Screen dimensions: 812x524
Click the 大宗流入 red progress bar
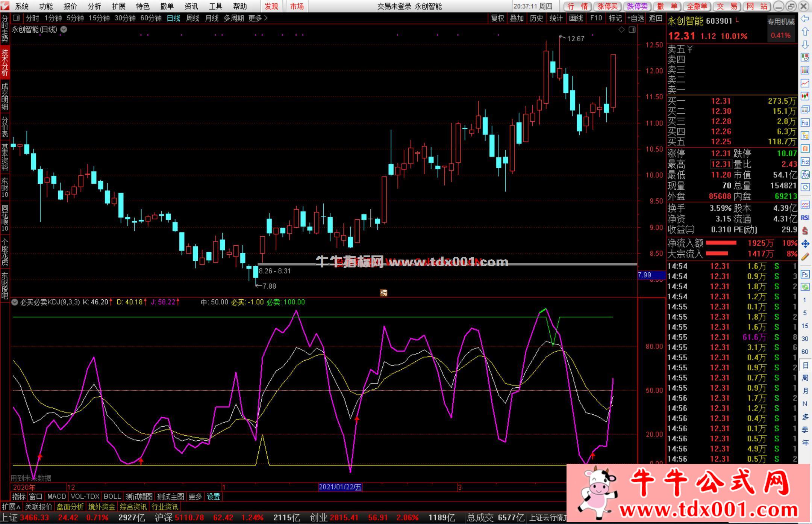[x=717, y=254]
